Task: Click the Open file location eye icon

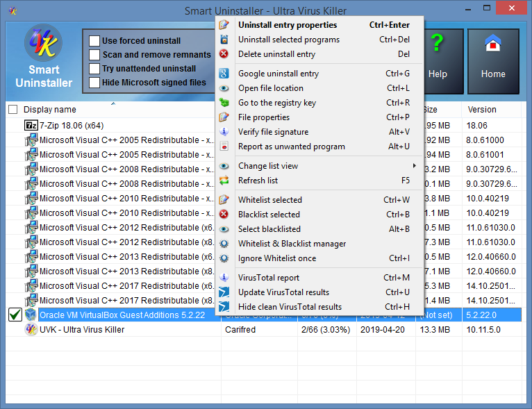Action: [224, 88]
